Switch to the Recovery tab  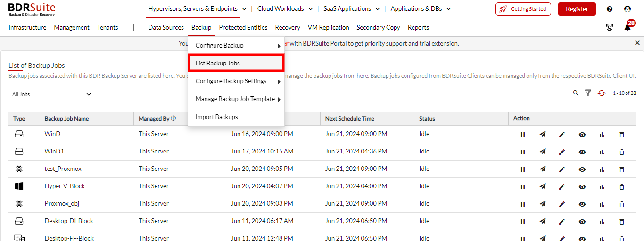(288, 27)
